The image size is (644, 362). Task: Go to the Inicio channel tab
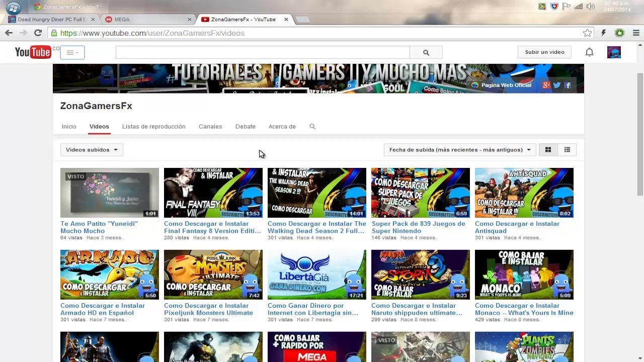click(x=69, y=127)
